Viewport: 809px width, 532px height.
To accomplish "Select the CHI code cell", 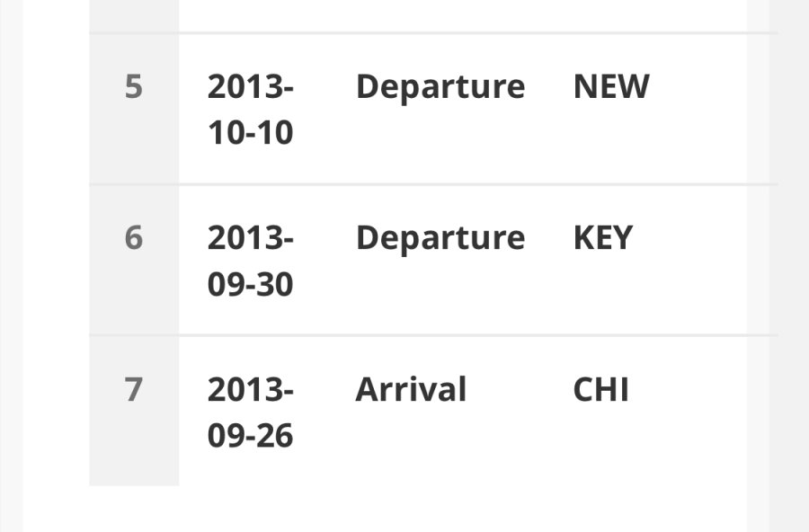I will pyautogui.click(x=601, y=390).
